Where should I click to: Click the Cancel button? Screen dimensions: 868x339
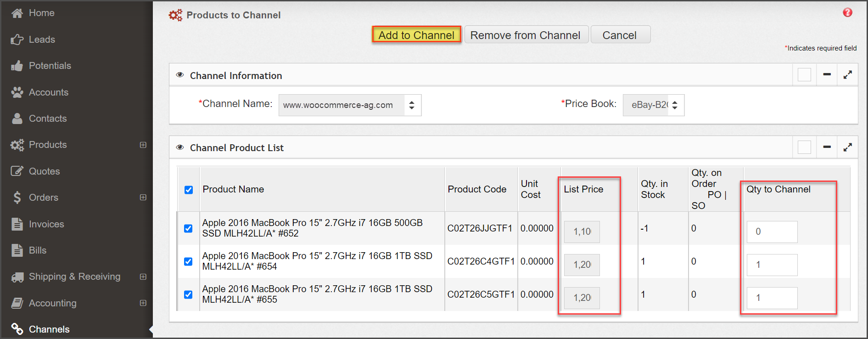click(620, 35)
